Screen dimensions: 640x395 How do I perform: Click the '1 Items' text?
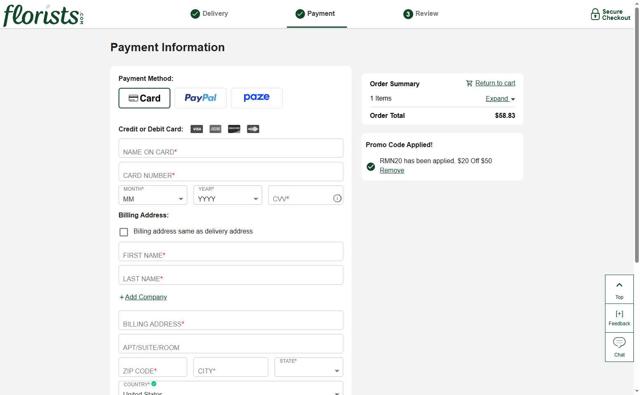(380, 98)
